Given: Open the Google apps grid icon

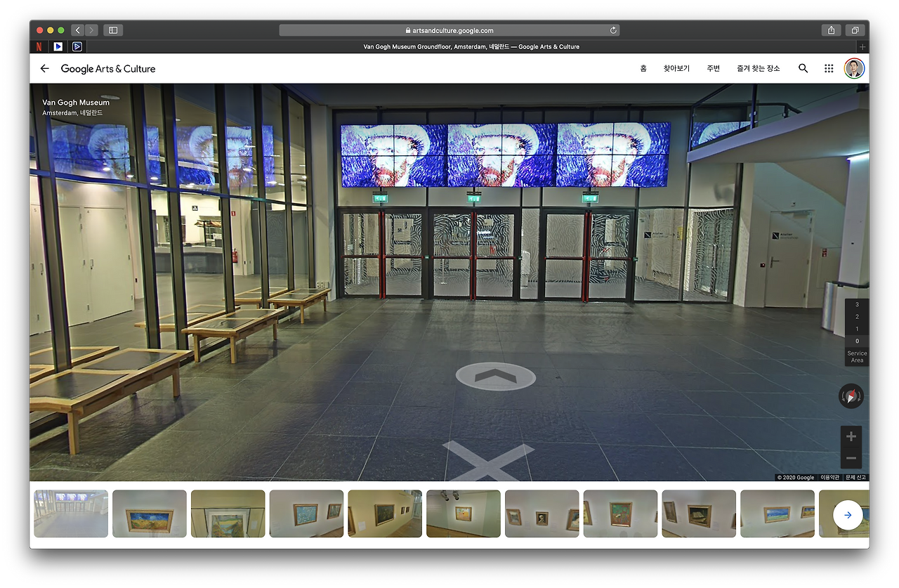Looking at the screenshot, I should pyautogui.click(x=829, y=69).
